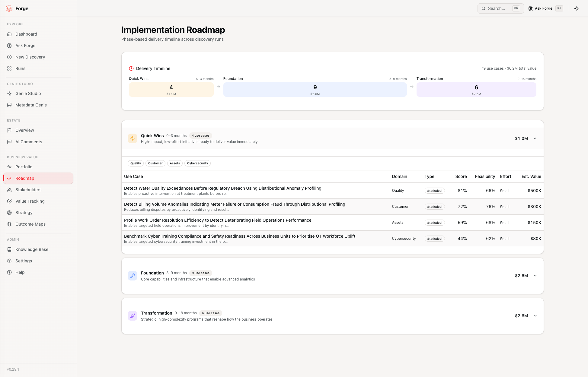Click the $500K estimated value cell
This screenshot has width=588, height=377.
coord(534,191)
